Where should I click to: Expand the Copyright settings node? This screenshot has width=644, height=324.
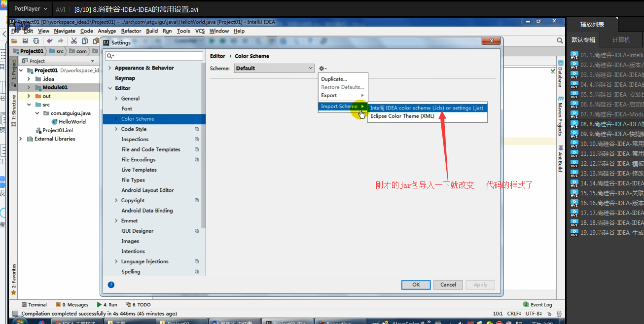(x=116, y=200)
